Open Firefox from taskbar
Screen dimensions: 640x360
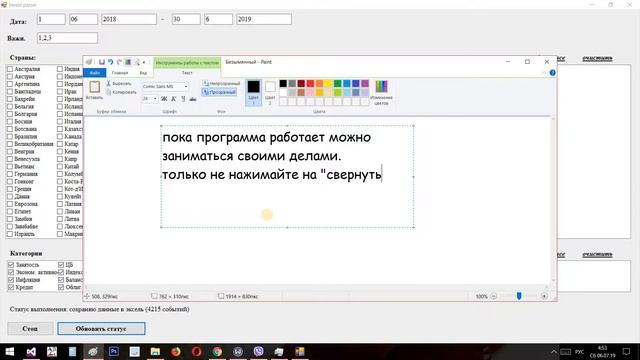click(176, 351)
